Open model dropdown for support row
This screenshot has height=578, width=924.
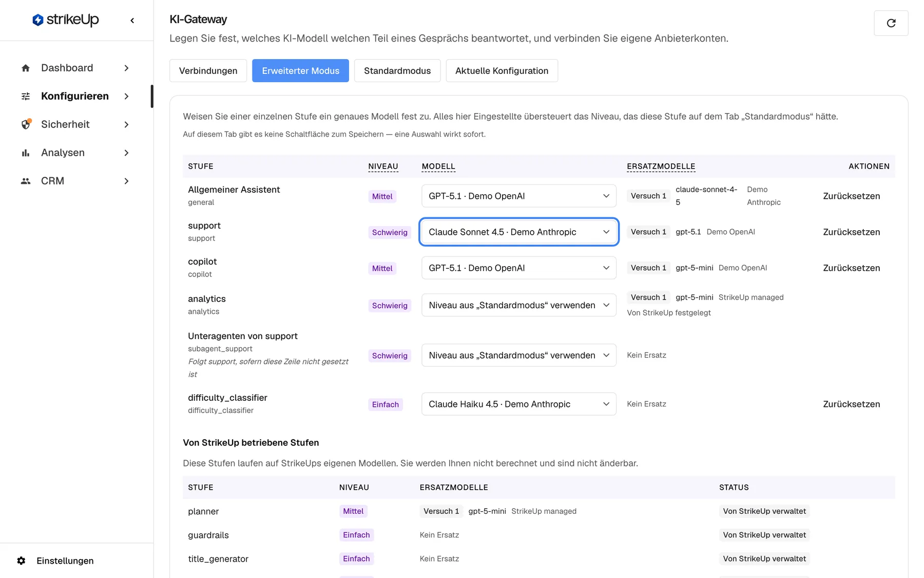pyautogui.click(x=518, y=232)
